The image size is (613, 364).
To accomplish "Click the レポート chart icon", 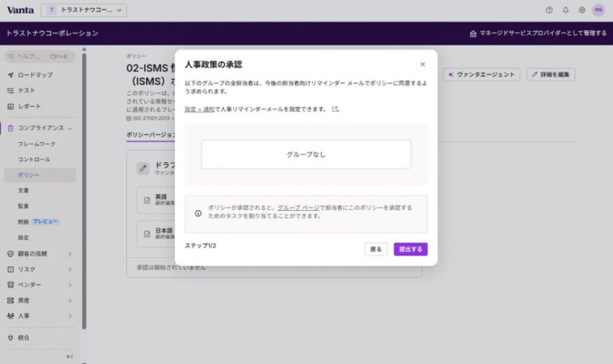I will click(10, 106).
